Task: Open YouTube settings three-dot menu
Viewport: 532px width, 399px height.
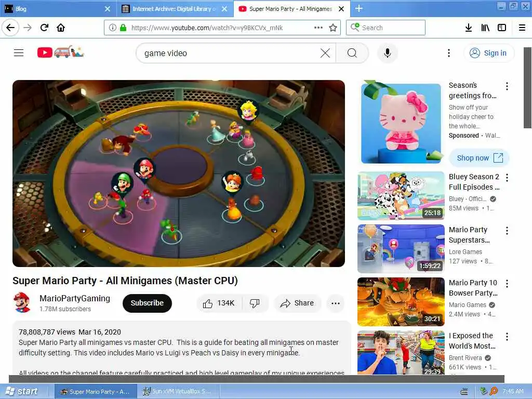Action: pos(448,53)
